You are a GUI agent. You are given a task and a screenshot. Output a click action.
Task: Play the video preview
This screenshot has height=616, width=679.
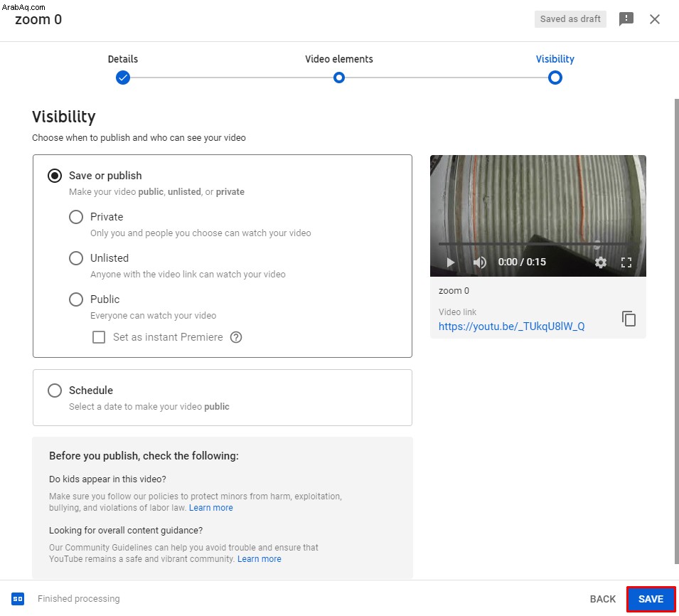(450, 262)
